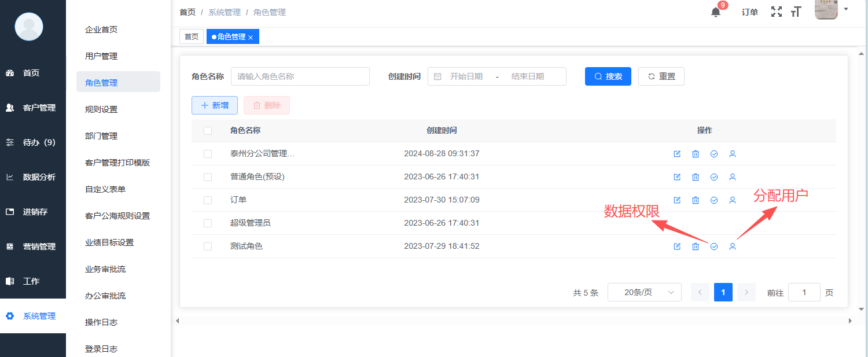Click the 重置 button
Screen dimensions: 868x357
[661, 76]
